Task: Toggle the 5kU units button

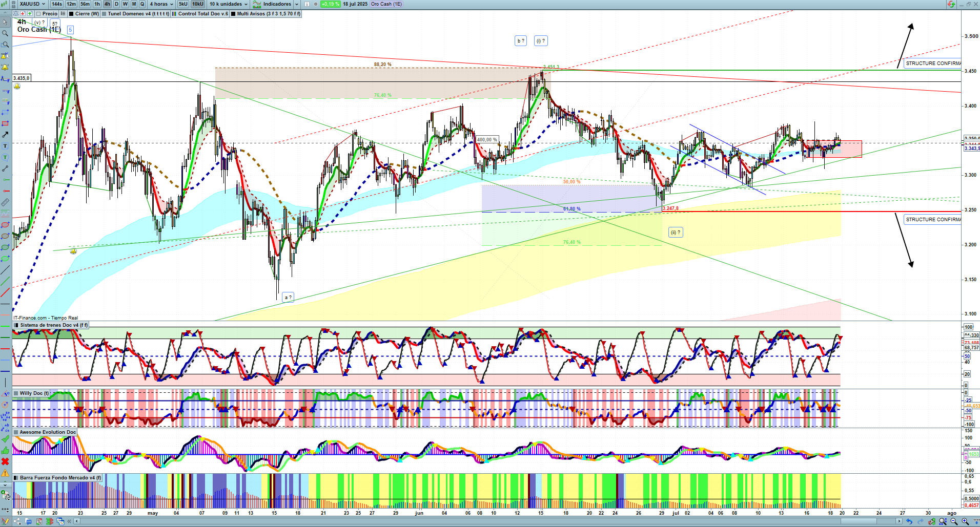Action: coord(183,4)
